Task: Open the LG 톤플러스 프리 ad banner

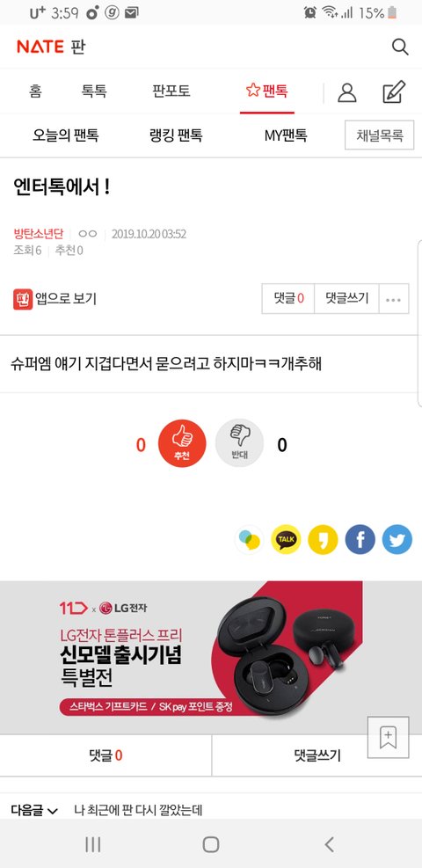Action: pos(211,657)
